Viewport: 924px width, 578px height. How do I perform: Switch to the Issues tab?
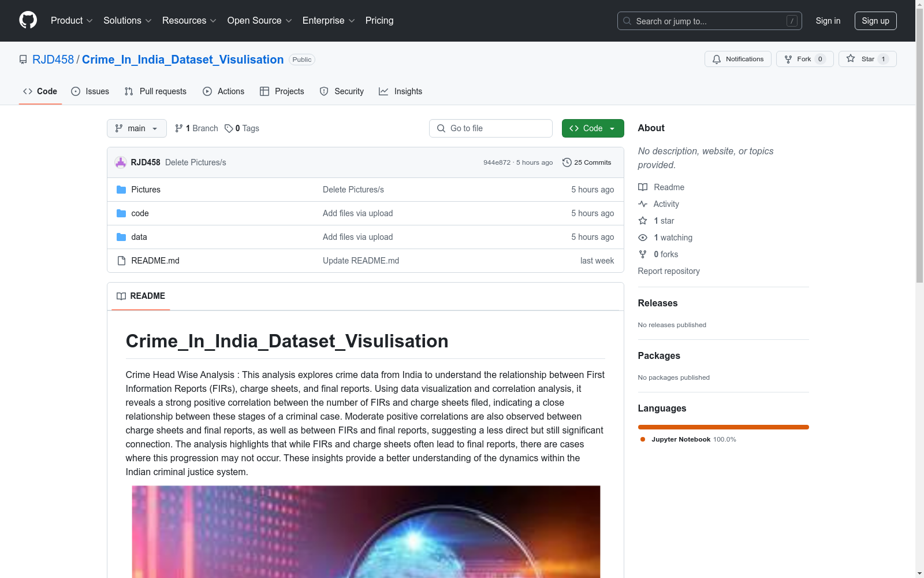90,91
